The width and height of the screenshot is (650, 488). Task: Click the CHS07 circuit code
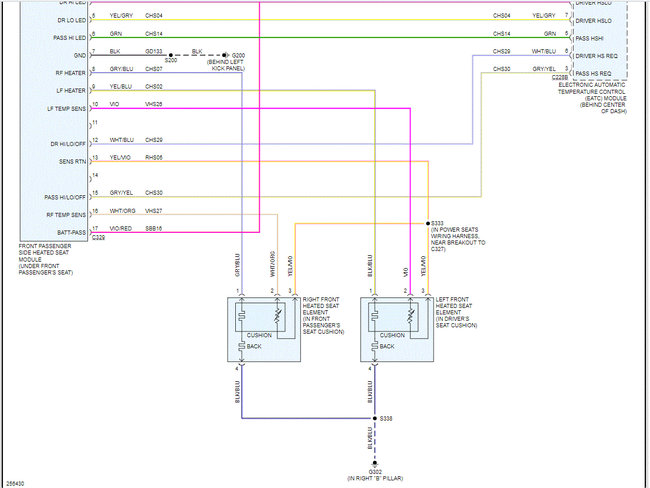click(x=154, y=69)
